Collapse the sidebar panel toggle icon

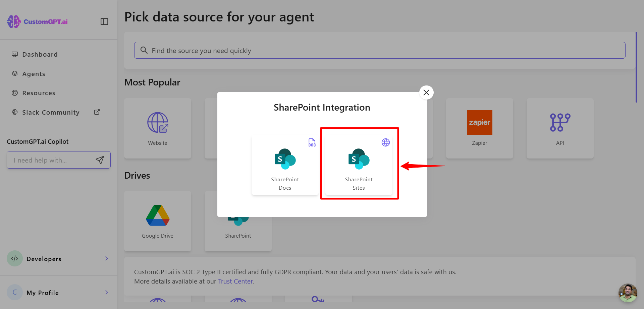point(104,21)
